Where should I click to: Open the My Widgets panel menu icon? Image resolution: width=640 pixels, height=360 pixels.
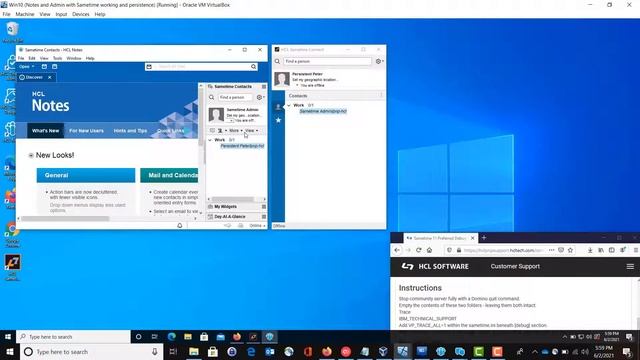(264, 207)
